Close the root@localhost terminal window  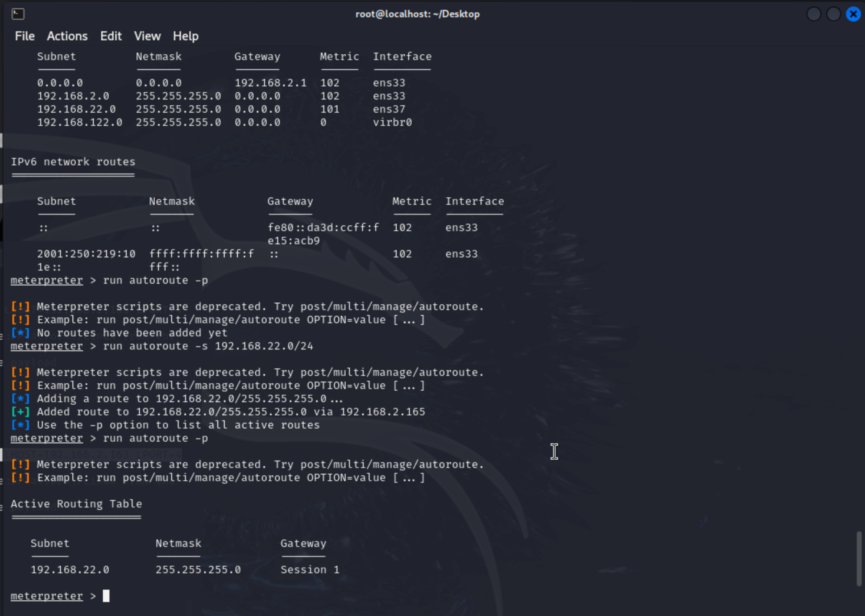click(853, 14)
